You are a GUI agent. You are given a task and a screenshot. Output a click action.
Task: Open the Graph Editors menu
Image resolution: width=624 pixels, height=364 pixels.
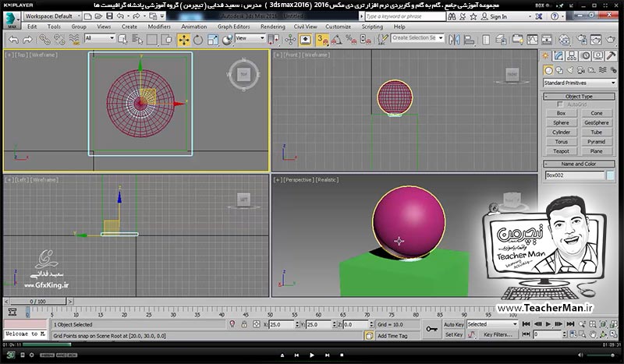pos(233,27)
